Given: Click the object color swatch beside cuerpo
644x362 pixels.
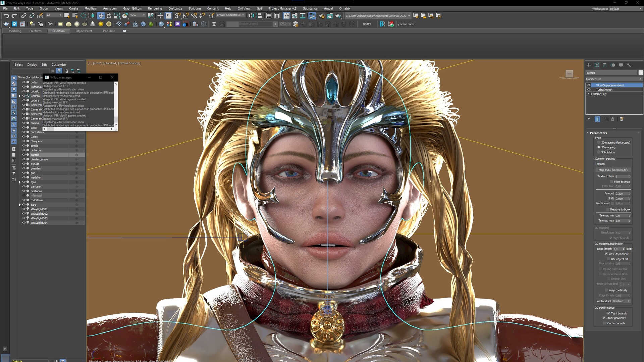Looking at the screenshot, I should 641,73.
